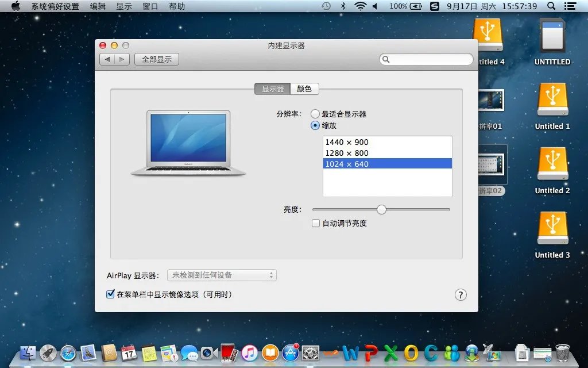Enable 自动调节亮度 checkbox

(x=316, y=223)
